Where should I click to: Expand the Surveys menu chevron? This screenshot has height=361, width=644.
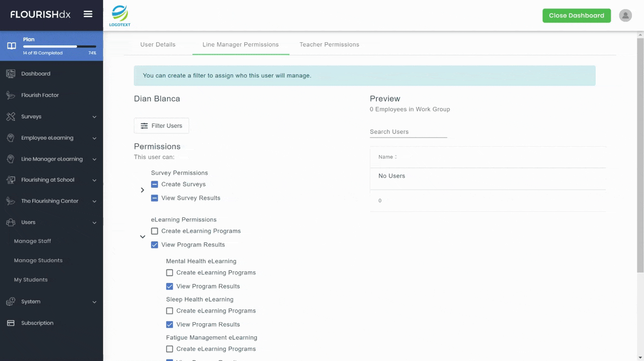(94, 117)
